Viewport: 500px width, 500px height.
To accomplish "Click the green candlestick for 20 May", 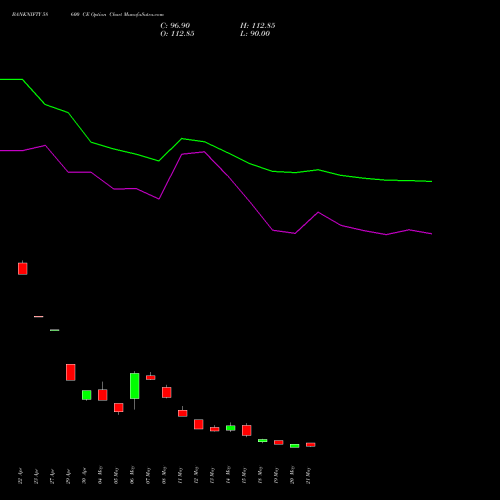I will coord(295,446).
